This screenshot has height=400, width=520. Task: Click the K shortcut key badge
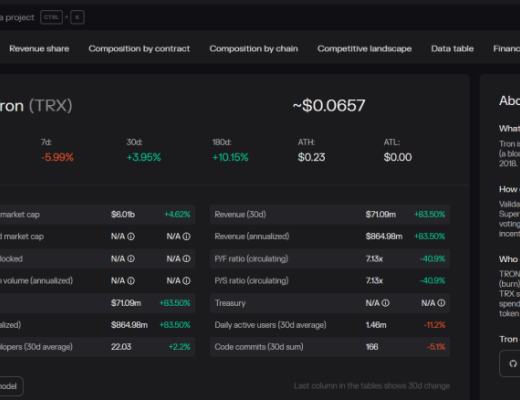(77, 17)
